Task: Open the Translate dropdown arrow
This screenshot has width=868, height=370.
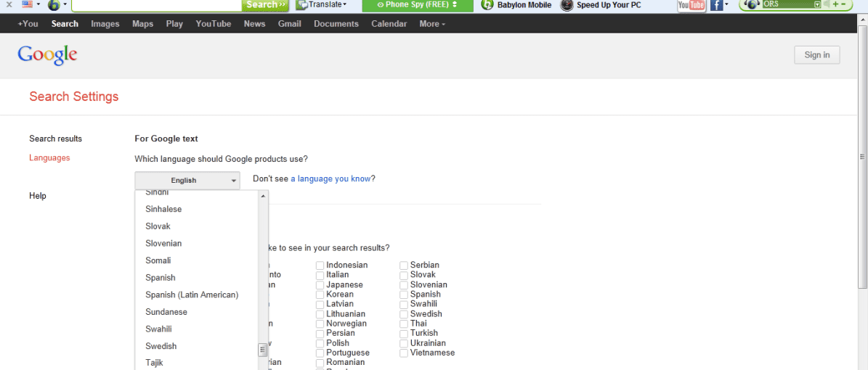Action: pos(345,4)
